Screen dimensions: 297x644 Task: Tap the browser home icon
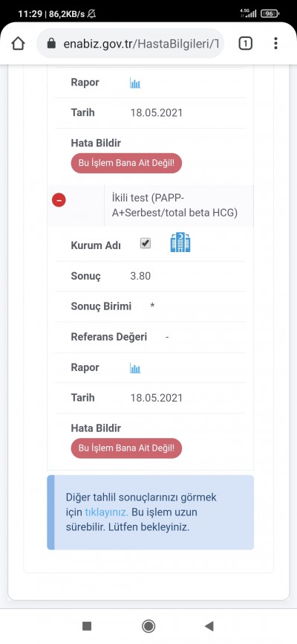pos(18,44)
